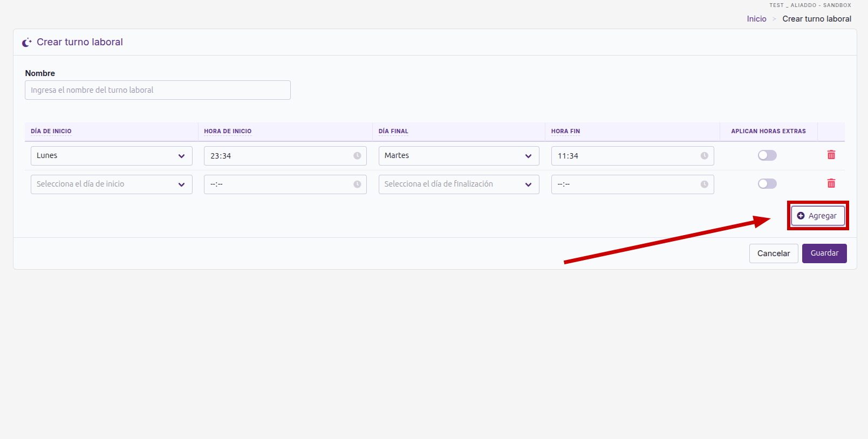Viewport: 868px width, 439px height.
Task: Click the 'DÍA FINAL' column header
Action: click(393, 131)
